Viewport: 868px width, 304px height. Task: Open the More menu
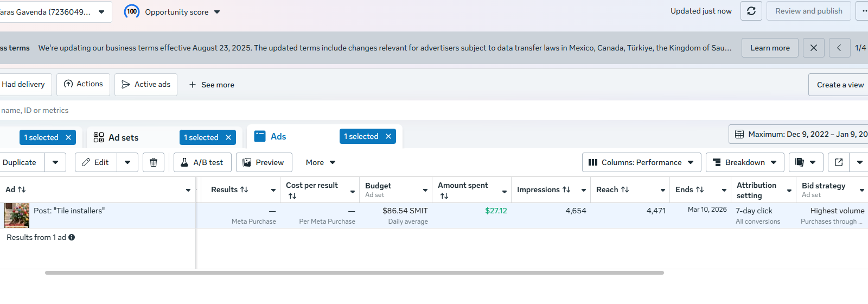(x=320, y=162)
